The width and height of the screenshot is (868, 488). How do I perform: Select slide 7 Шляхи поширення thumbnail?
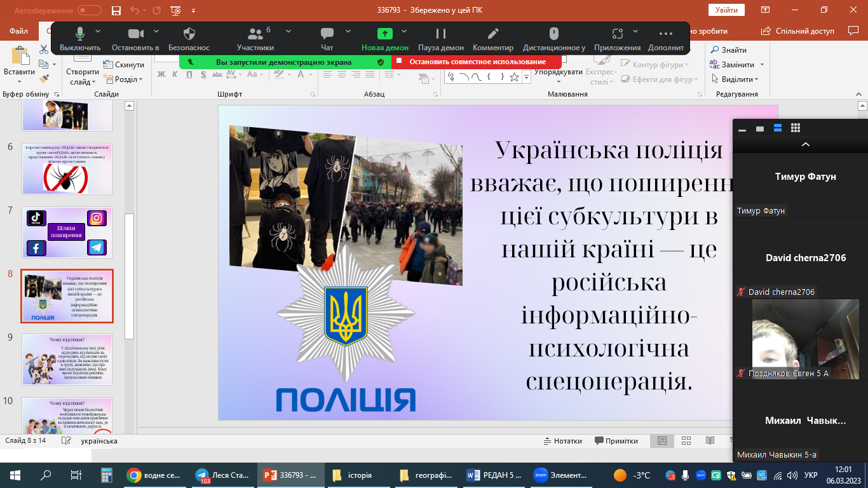67,233
